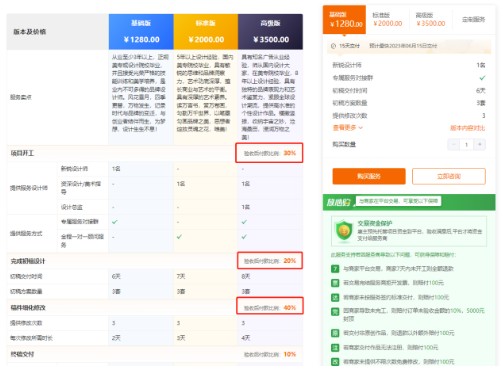This screenshot has width=503, height=375.
Task: Click the green shield coin icon
Action: pyautogui.click(x=344, y=231)
